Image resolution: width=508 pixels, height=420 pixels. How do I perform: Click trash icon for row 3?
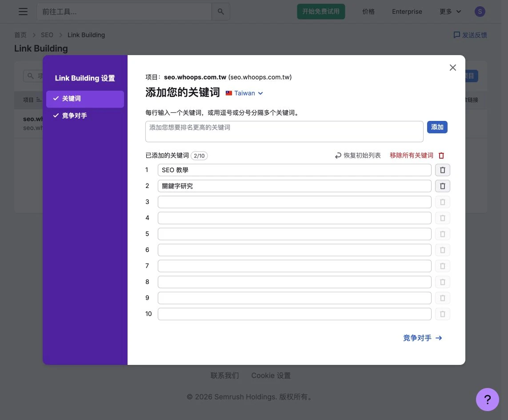pos(442,202)
